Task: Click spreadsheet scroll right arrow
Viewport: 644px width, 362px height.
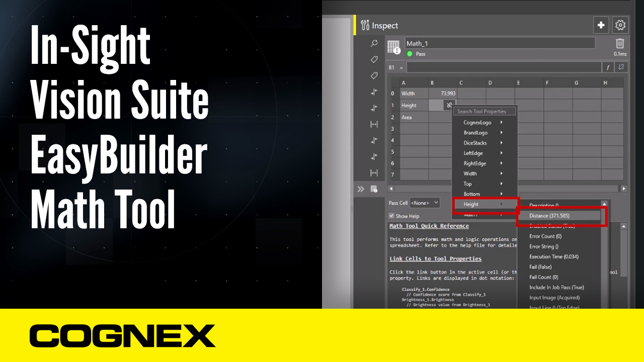Action: [x=624, y=189]
